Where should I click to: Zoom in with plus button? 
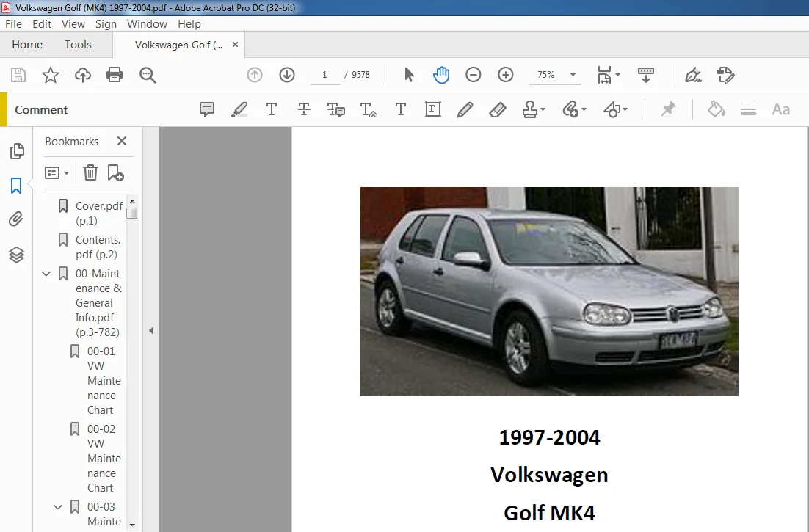tap(506, 76)
